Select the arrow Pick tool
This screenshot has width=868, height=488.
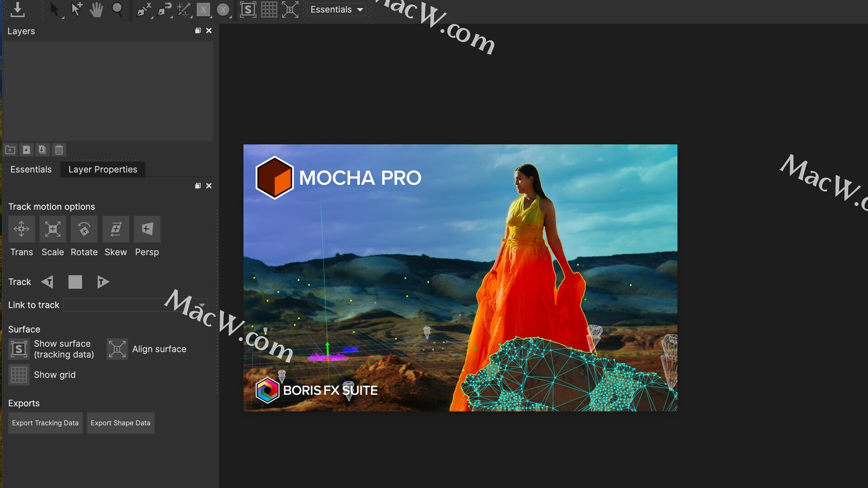click(x=55, y=9)
